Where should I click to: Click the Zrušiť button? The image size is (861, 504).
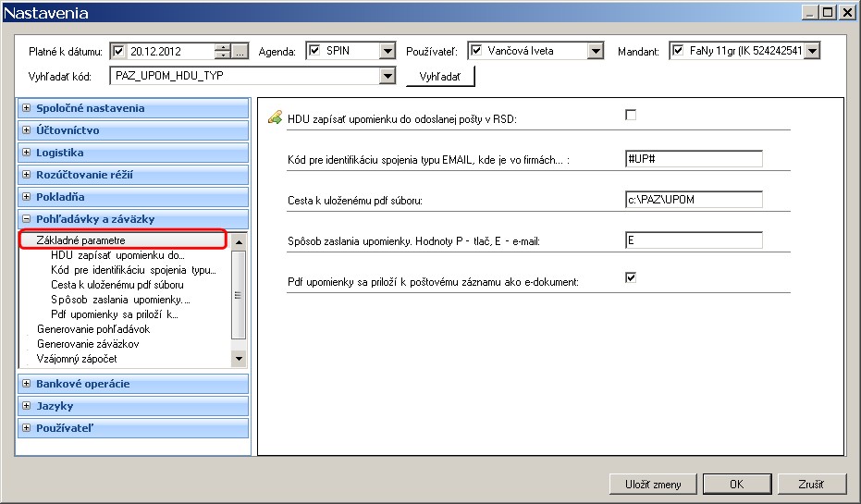click(x=811, y=485)
